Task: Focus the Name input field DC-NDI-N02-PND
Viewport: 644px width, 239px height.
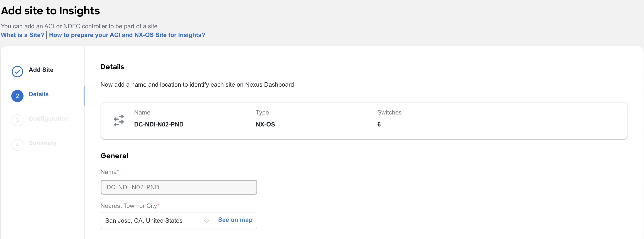Action: pos(179,187)
